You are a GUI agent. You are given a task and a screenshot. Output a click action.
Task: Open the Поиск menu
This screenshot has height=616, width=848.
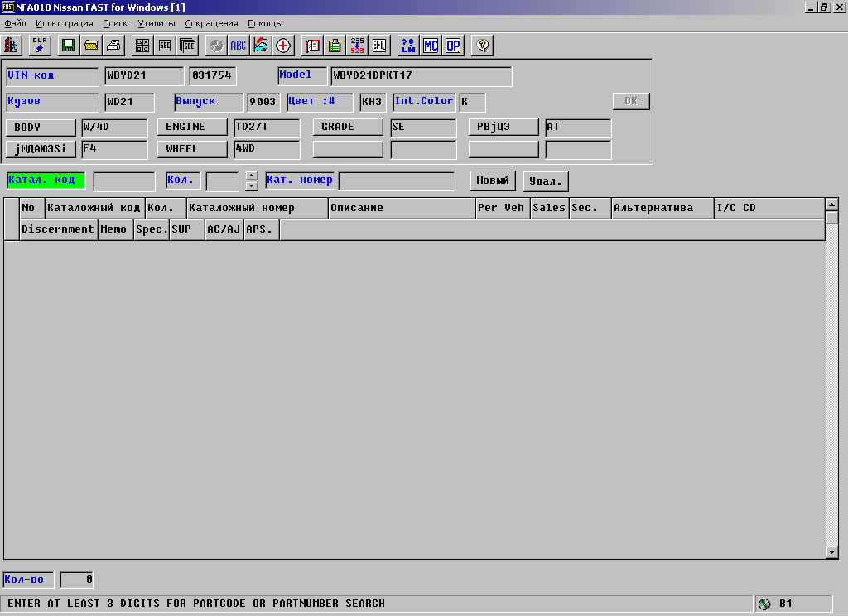coord(115,23)
